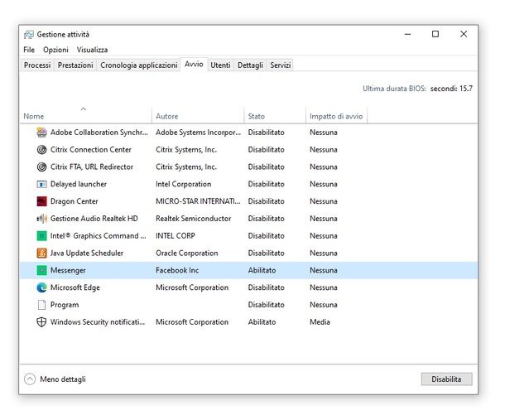
Task: Click the Gestione attività title bar icon
Action: tap(29, 35)
